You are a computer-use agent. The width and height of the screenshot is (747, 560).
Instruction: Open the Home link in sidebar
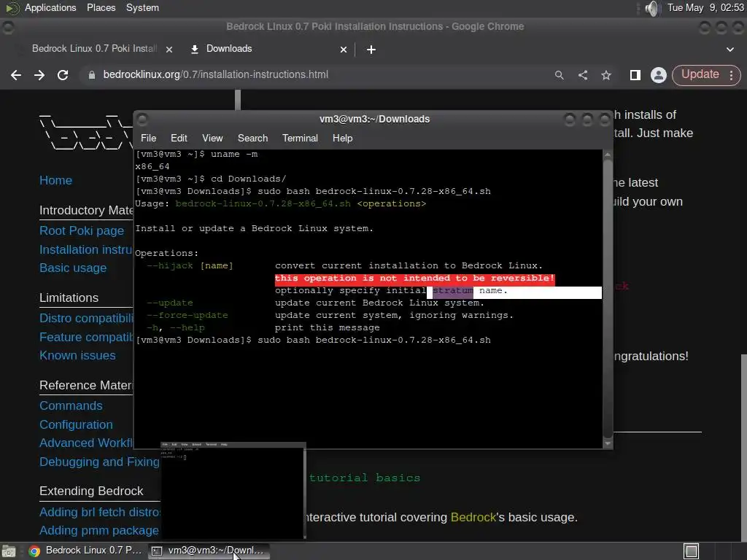55,181
